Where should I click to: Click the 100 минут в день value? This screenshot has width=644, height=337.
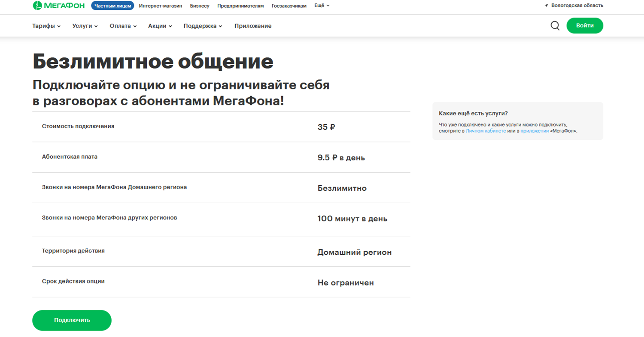coord(352,219)
